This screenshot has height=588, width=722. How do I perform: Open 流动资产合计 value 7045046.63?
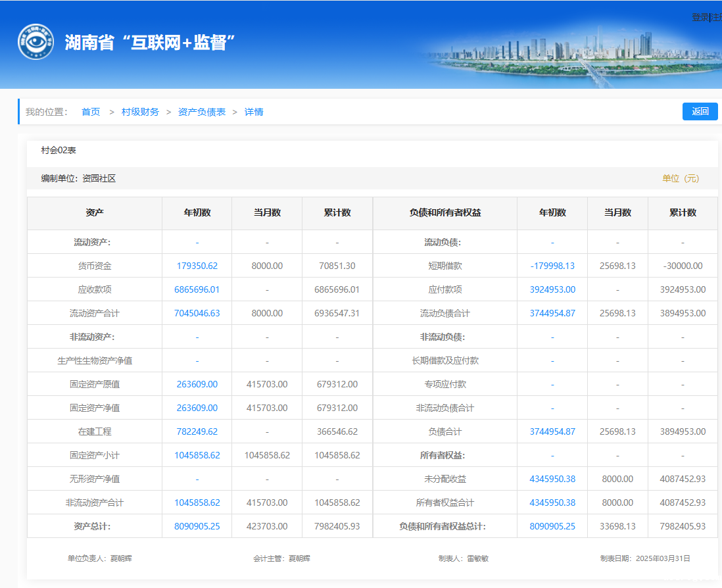click(x=197, y=313)
